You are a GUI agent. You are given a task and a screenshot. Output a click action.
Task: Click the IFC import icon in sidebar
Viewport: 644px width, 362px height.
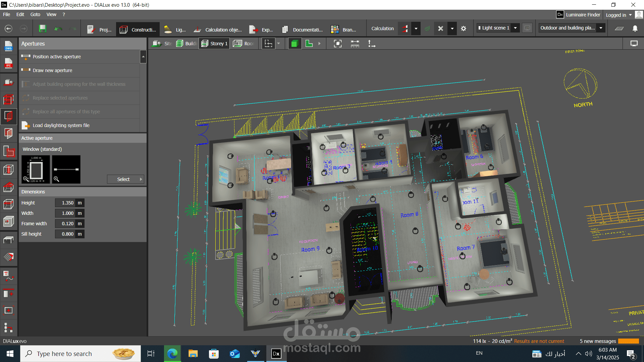click(8, 63)
